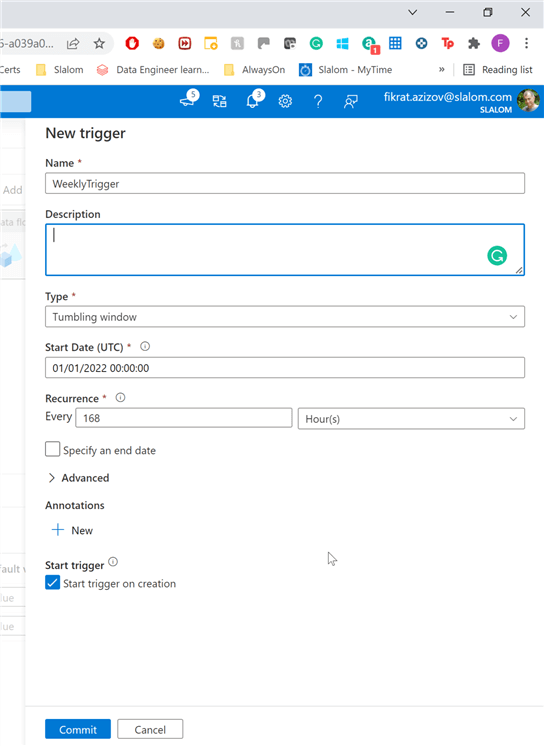Image resolution: width=544 pixels, height=746 pixels.
Task: Open the feedback person icon
Action: 351,101
